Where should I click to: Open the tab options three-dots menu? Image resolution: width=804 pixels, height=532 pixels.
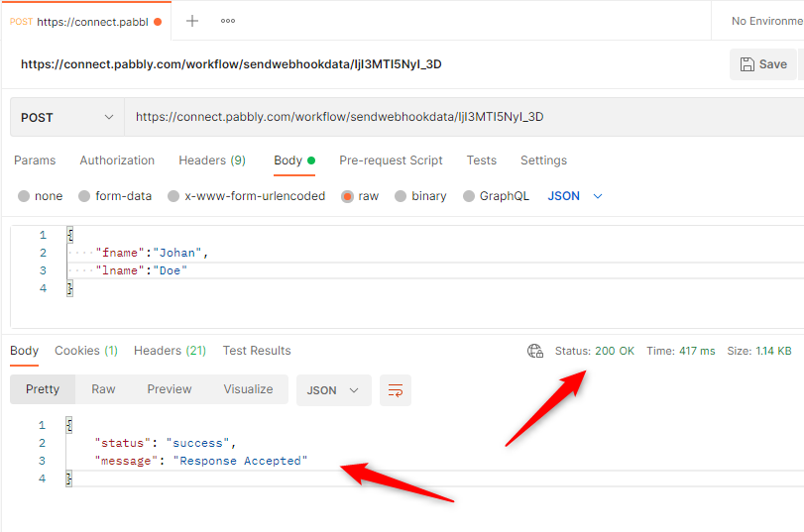(228, 21)
